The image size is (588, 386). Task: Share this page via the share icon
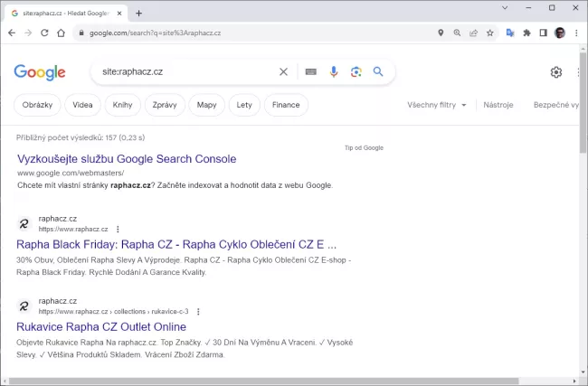pos(474,33)
